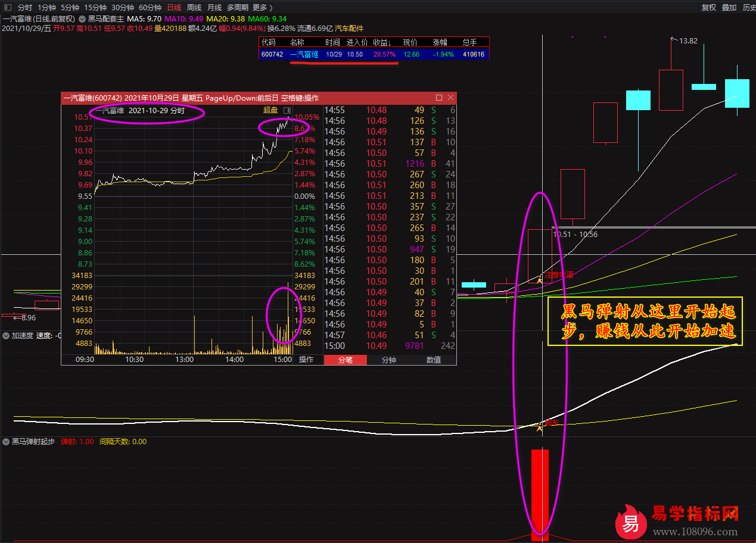Switch to 分时 chart period
The width and height of the screenshot is (756, 543).
click(24, 8)
